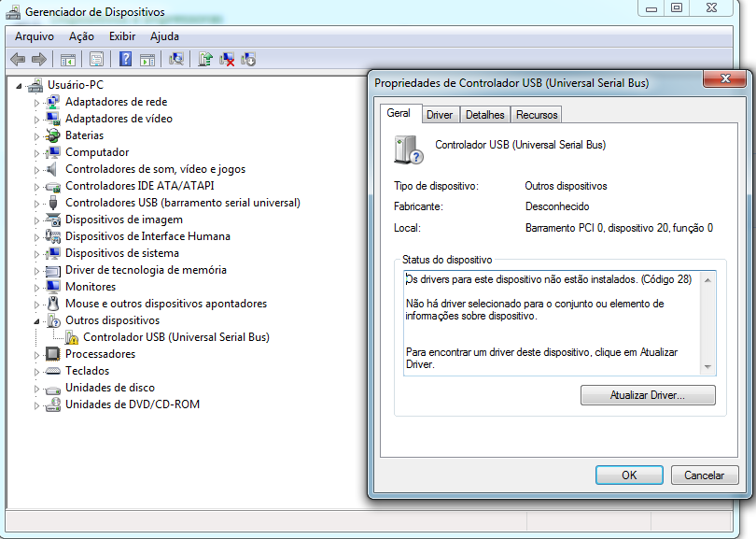This screenshot has width=756, height=539.
Task: Click the Scan for hardware changes icon
Action: point(177,59)
